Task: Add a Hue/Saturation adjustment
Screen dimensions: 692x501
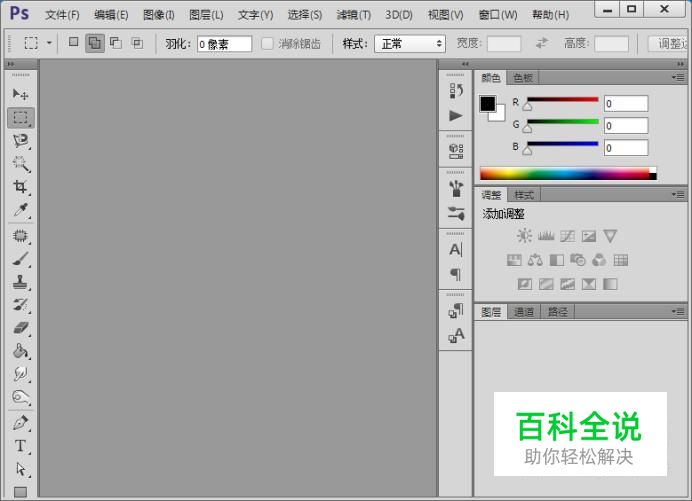Action: 514,260
